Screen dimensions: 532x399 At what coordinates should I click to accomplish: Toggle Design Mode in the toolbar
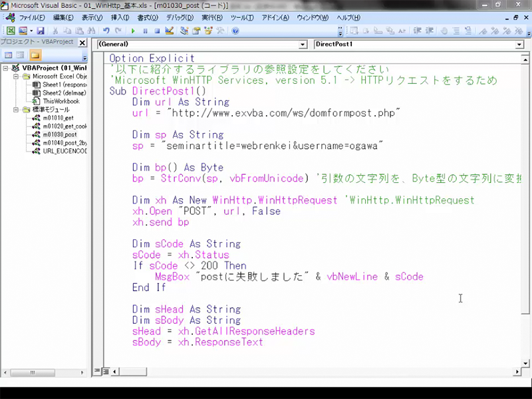pos(169,31)
